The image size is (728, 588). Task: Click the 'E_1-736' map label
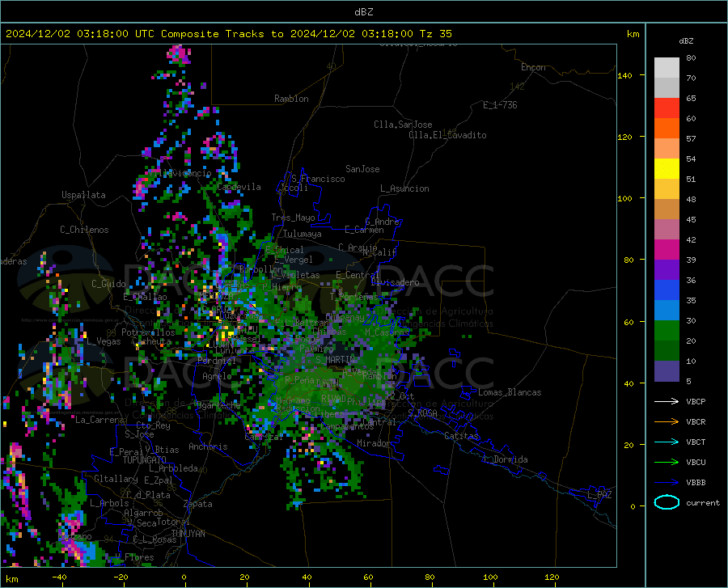tap(500, 105)
